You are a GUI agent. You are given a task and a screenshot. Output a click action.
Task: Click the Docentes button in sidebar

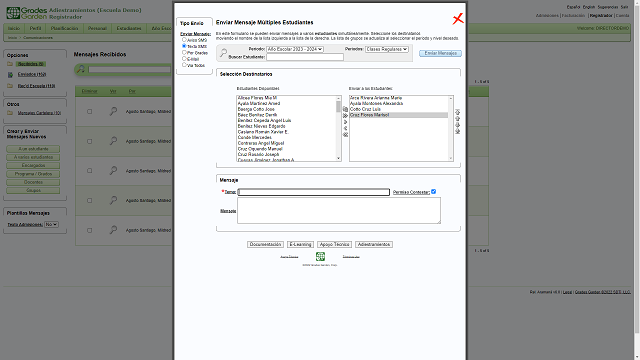[x=33, y=182]
